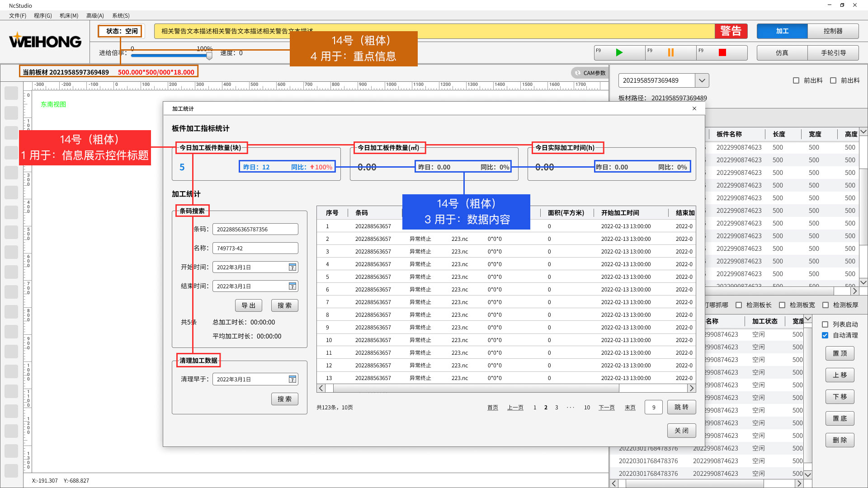This screenshot has height=488, width=868.
Task: Click 关闭 button in dialog
Action: [682, 431]
